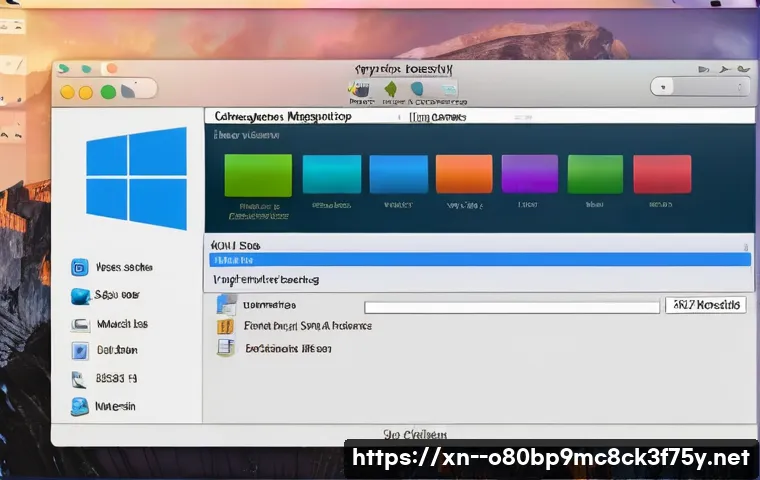The image size is (760, 480).
Task: Click the green dot above the traffic lights
Action: pos(64,69)
